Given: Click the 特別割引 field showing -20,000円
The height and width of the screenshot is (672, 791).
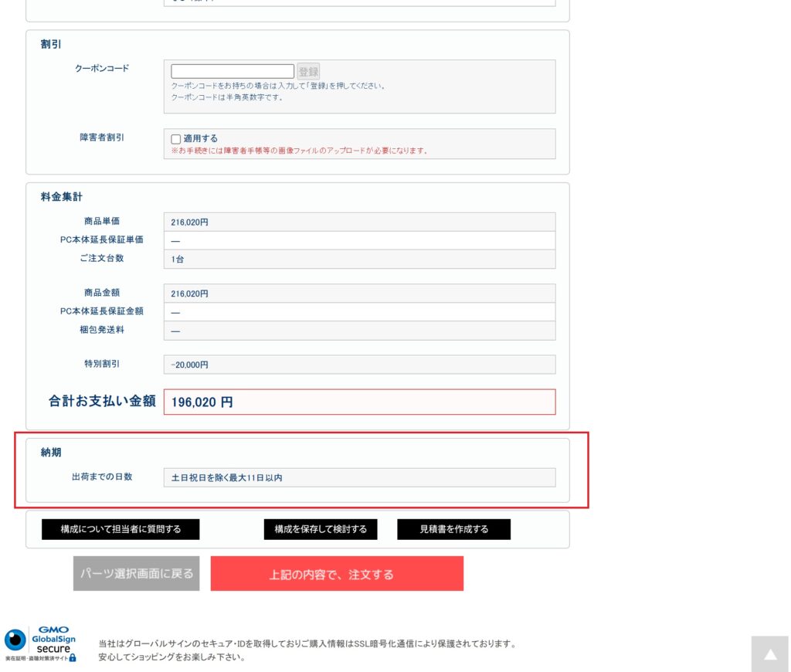Looking at the screenshot, I should pyautogui.click(x=358, y=364).
